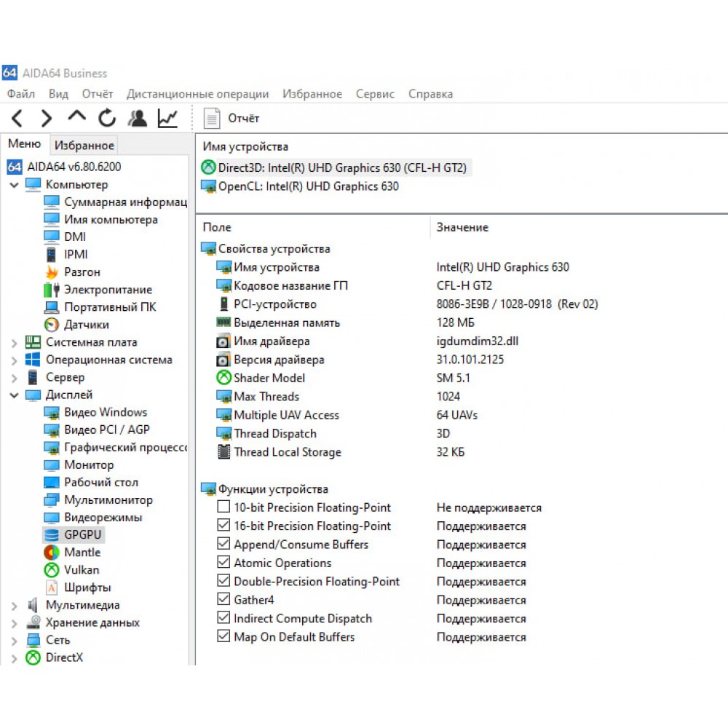Click the Shader Model row icon
The height and width of the screenshot is (728, 728).
tap(223, 378)
